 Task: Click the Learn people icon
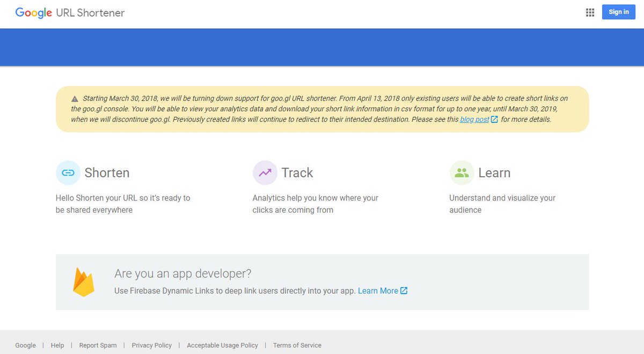click(x=462, y=172)
